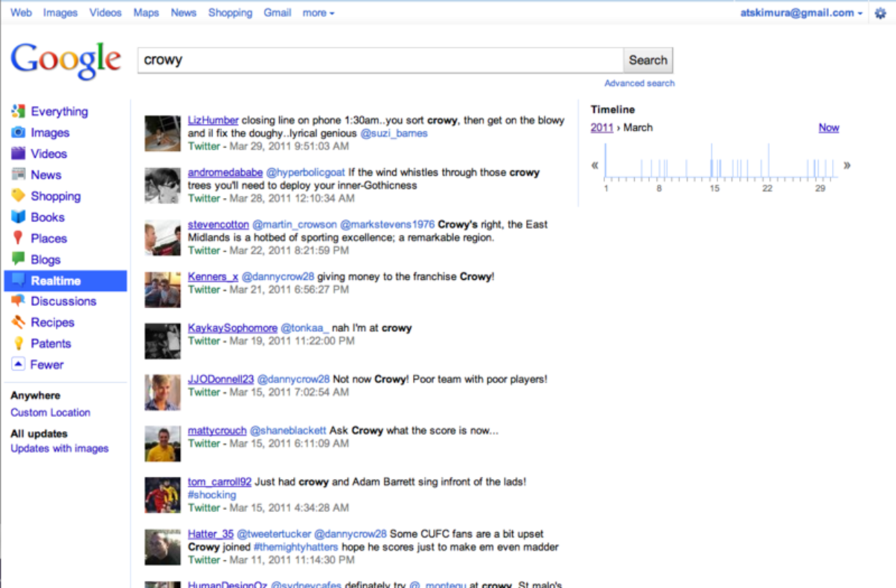Open Maps in top navigation bar
This screenshot has height=588, width=896.
point(146,12)
